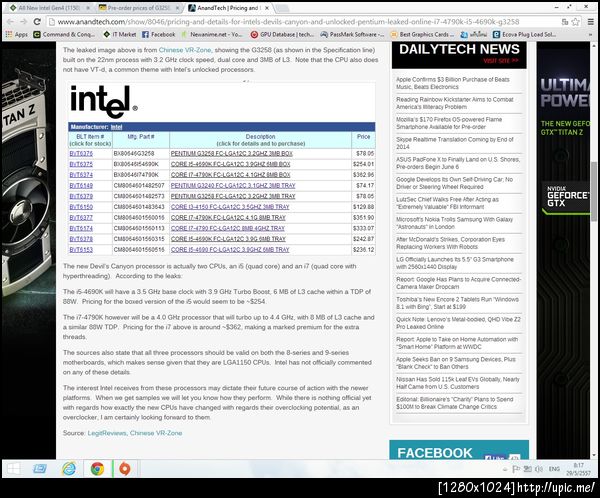Open the Best Graphics Cards bookmark
This screenshot has width=600, height=498.
(x=422, y=34)
